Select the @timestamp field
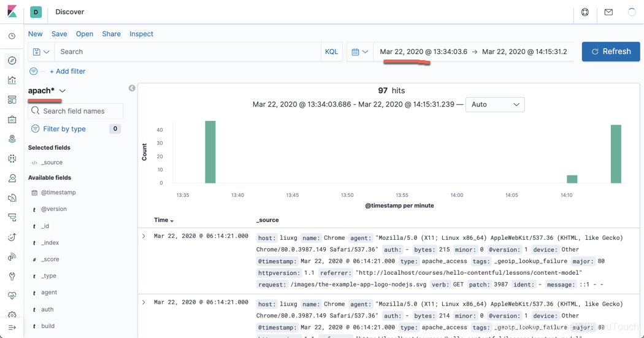Screen dimensions: 644x338 click(x=58, y=192)
